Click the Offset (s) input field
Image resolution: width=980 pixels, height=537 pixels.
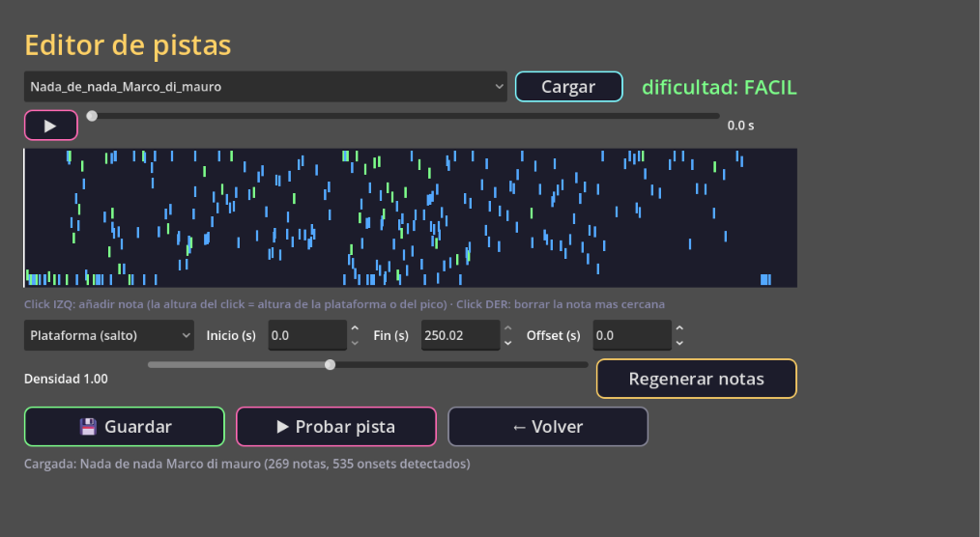coord(632,335)
